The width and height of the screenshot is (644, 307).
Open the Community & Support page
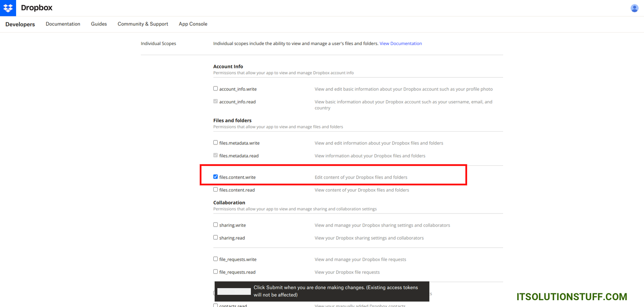(x=142, y=24)
